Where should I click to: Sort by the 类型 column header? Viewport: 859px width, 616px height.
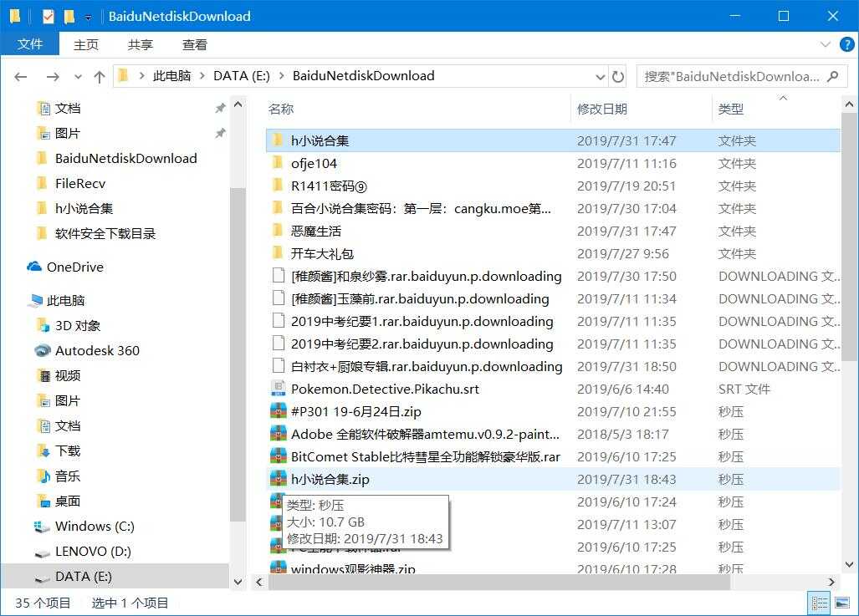coord(731,109)
